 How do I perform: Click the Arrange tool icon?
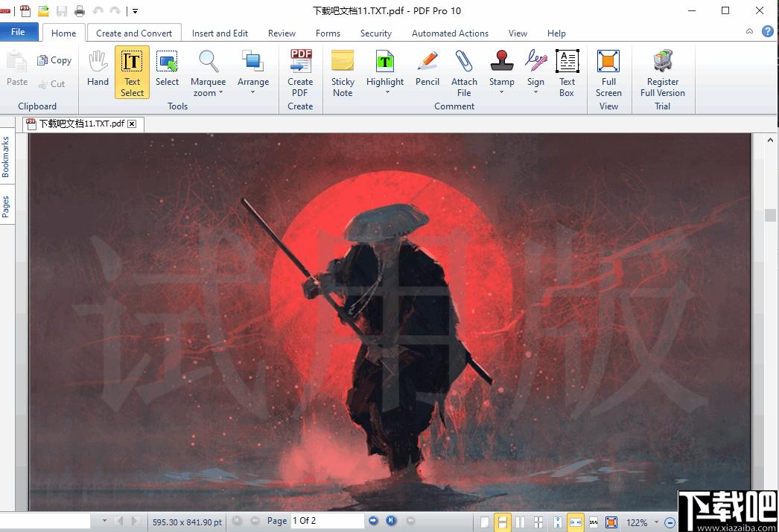[x=253, y=62]
